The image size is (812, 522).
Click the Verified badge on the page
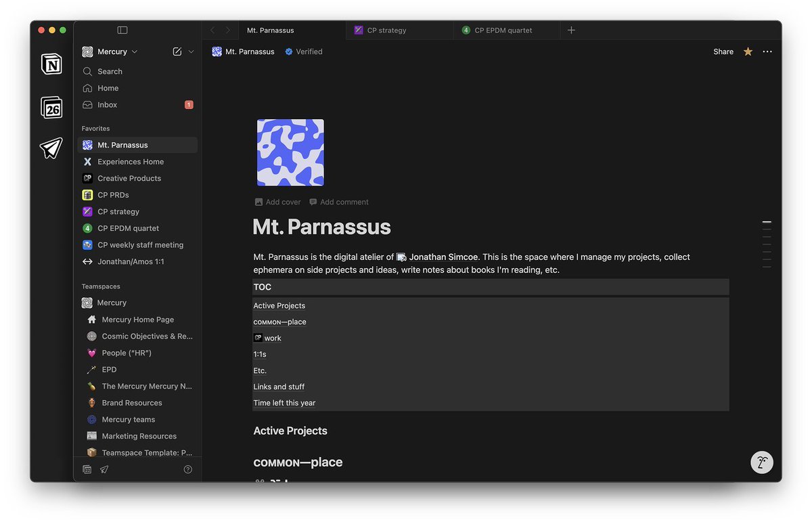pyautogui.click(x=303, y=51)
